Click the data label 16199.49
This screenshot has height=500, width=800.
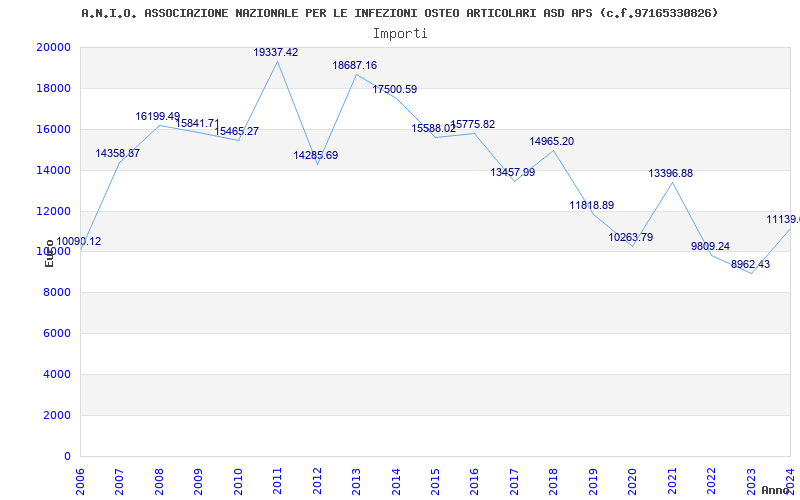(158, 116)
